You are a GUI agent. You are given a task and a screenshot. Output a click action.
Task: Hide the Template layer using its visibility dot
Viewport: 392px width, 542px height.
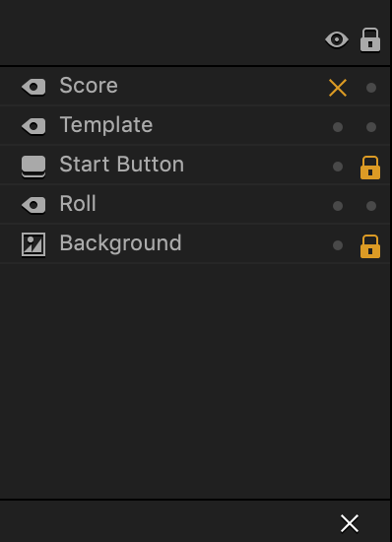coord(338,127)
